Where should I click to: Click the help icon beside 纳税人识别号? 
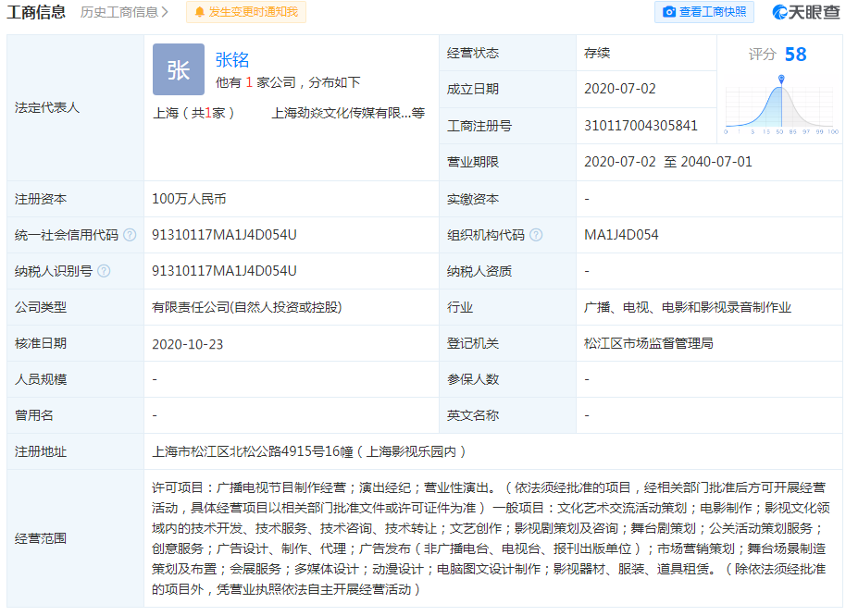coord(104,270)
